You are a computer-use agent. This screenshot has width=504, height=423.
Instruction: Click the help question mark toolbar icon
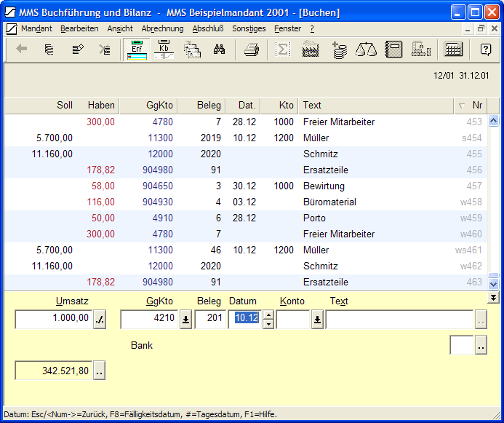485,50
